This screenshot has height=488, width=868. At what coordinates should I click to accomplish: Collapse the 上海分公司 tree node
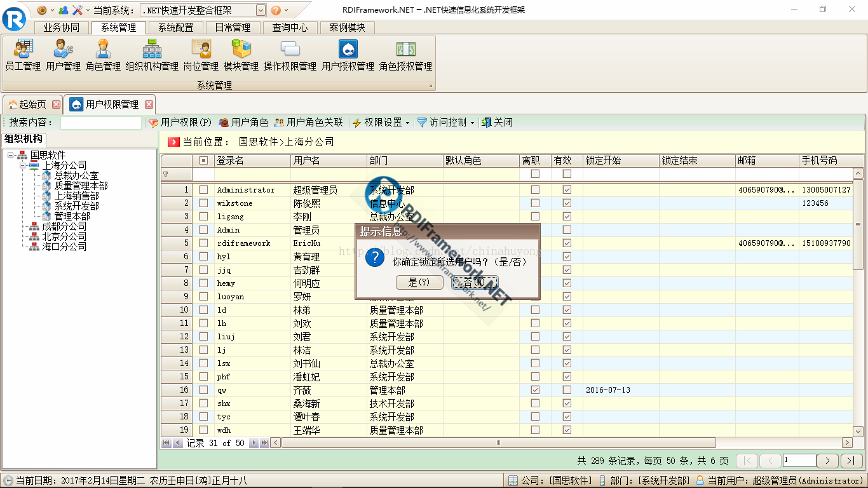click(22, 165)
